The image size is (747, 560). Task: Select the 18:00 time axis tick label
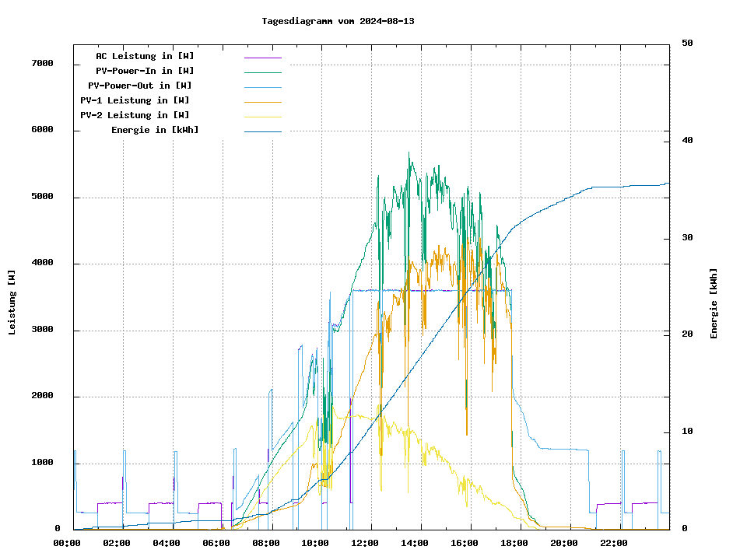514,543
